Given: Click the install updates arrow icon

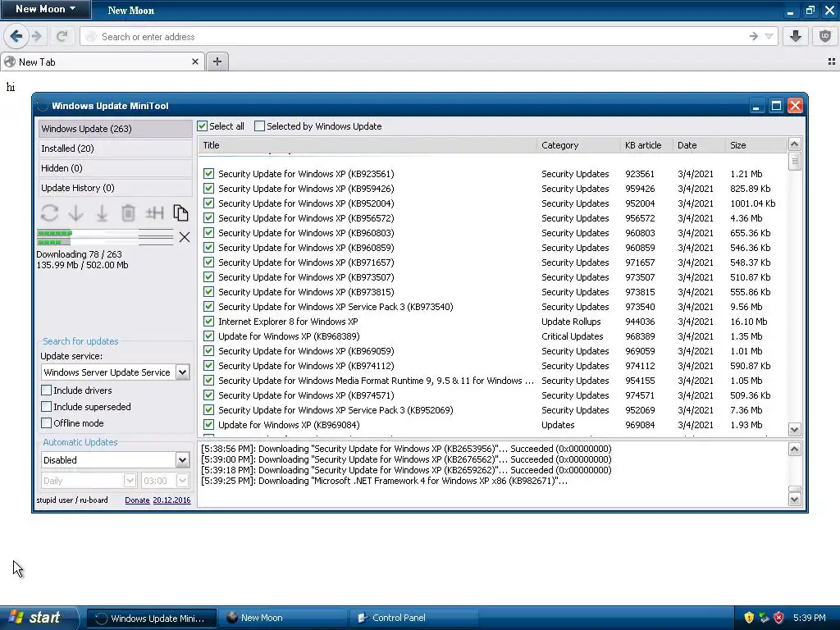Looking at the screenshot, I should [102, 213].
